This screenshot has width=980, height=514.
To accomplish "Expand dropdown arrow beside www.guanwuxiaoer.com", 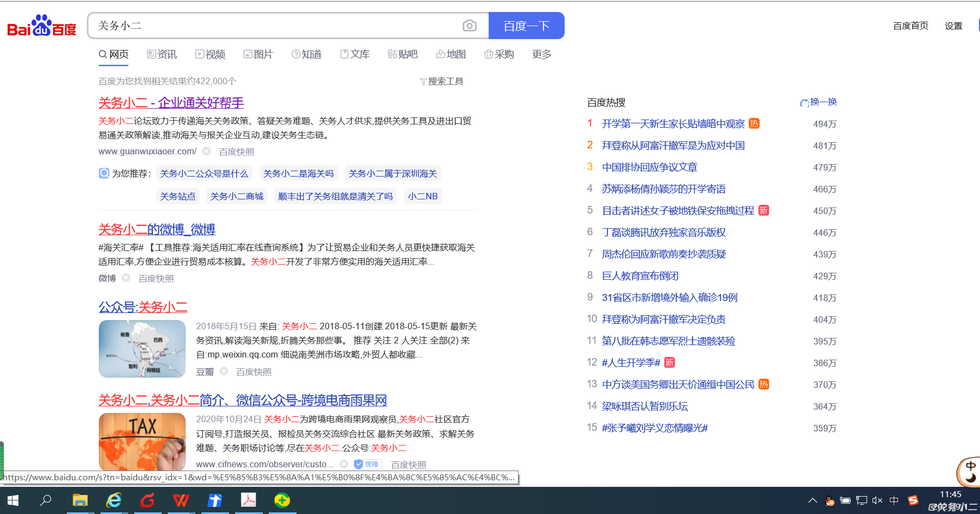I will pyautogui.click(x=206, y=151).
